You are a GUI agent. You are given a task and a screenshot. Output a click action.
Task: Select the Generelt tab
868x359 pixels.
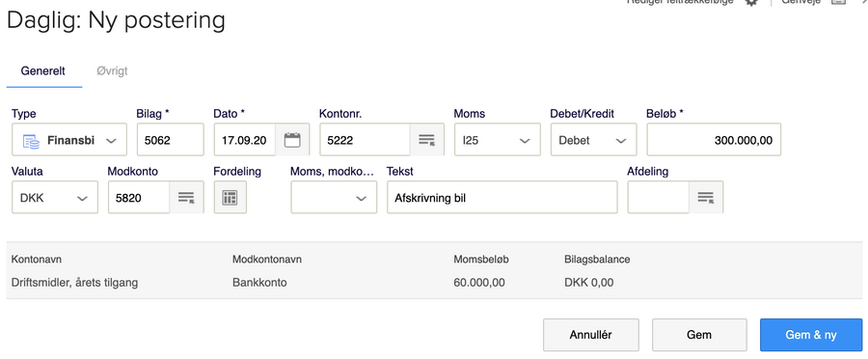pos(42,70)
